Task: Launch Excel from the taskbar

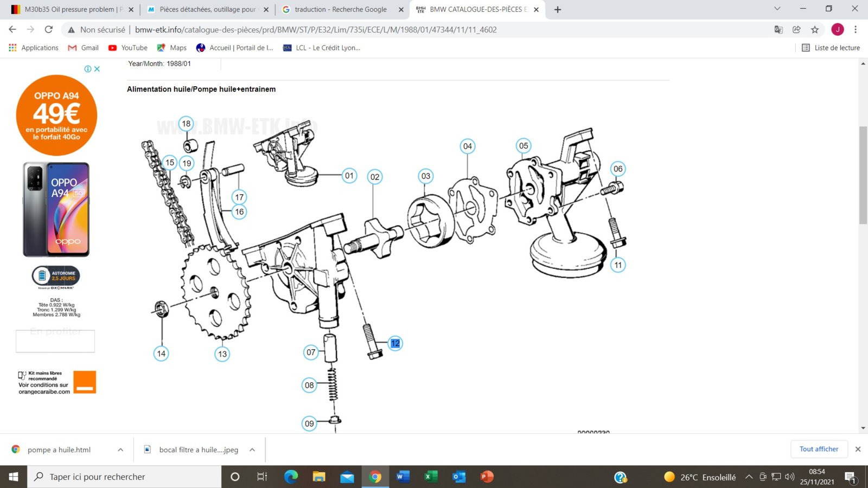Action: click(431, 477)
